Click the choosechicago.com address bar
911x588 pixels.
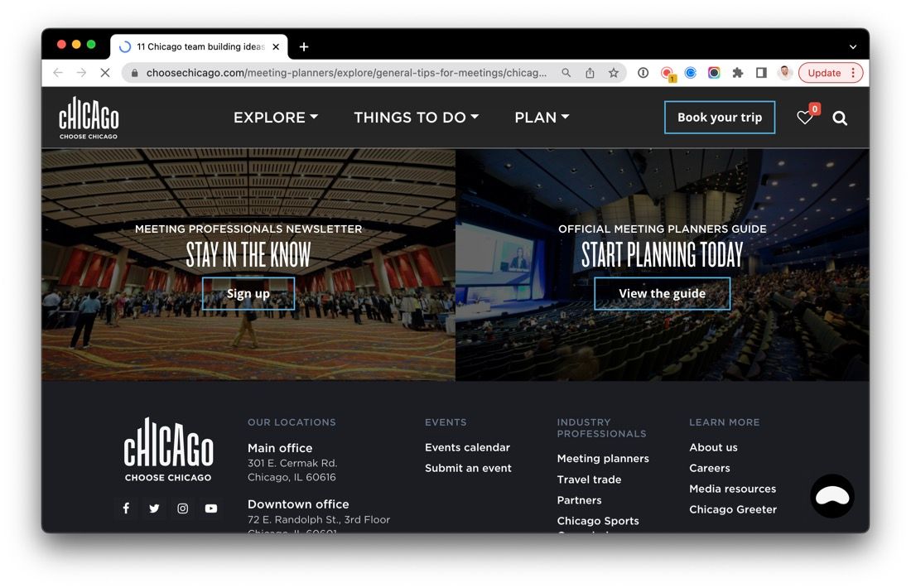(x=345, y=73)
